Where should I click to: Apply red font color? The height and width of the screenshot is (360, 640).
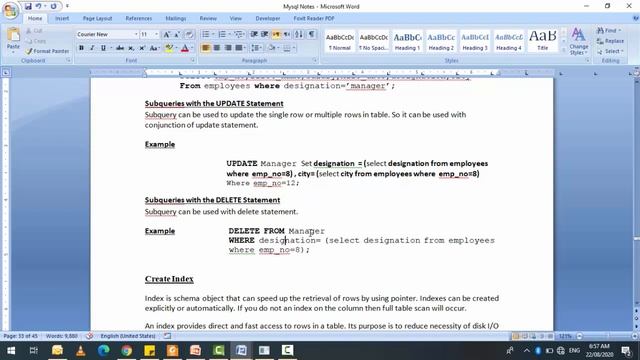point(184,48)
